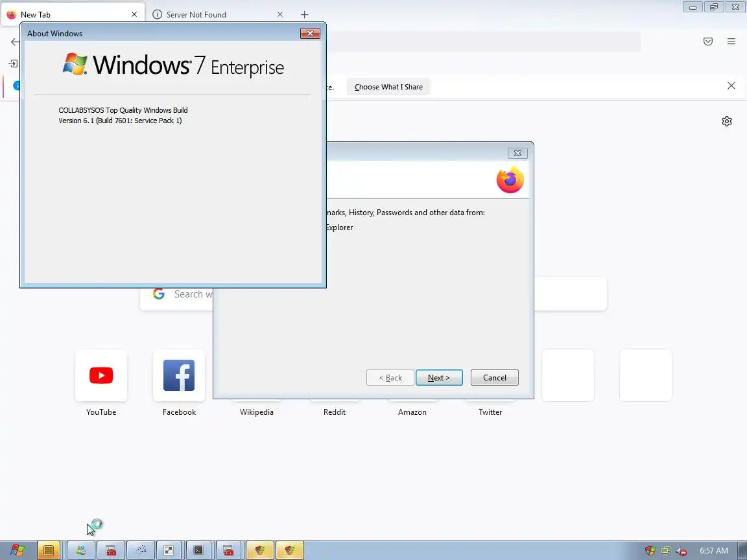Click the Reddit shortcut label
Viewport: 747px width, 560px height.
(x=335, y=412)
